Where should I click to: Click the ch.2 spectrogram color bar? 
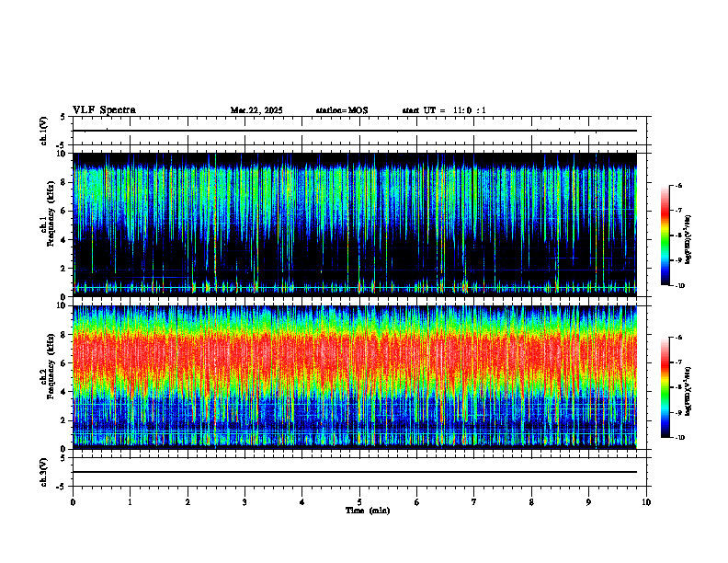665,387
